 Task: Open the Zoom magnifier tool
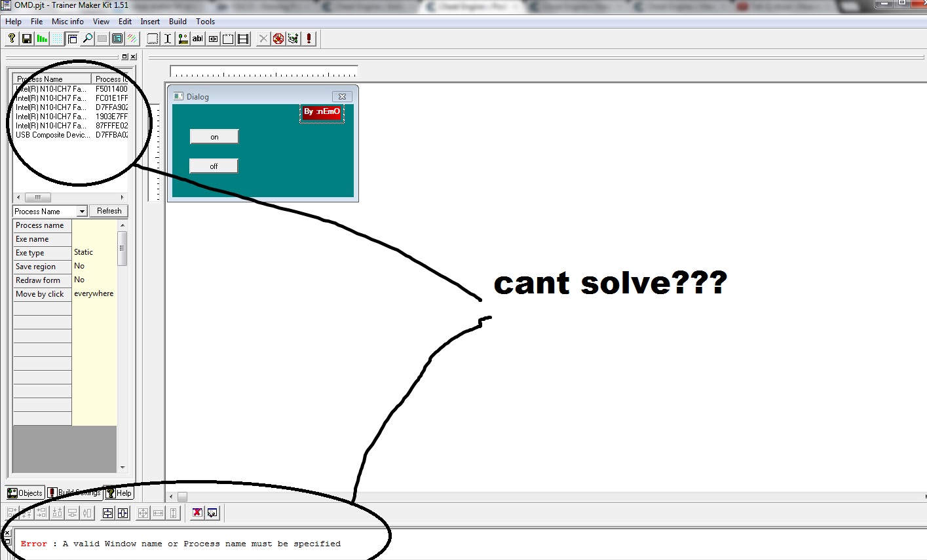point(87,38)
